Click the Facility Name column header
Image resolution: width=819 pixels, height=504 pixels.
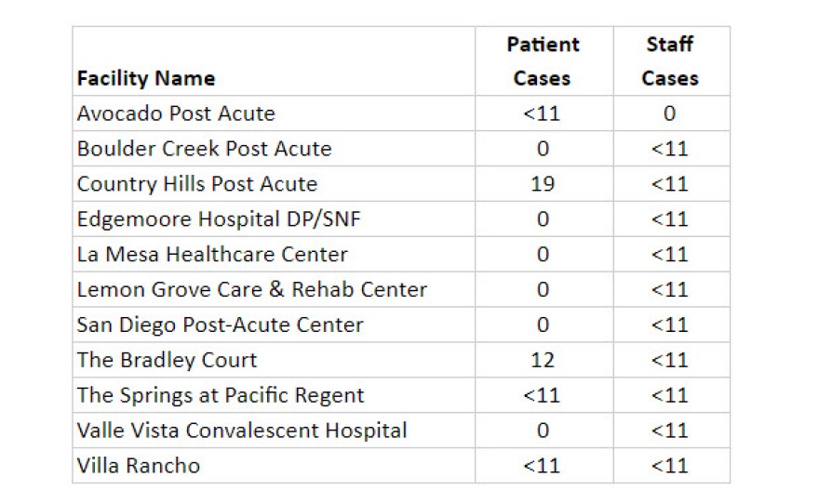click(146, 79)
